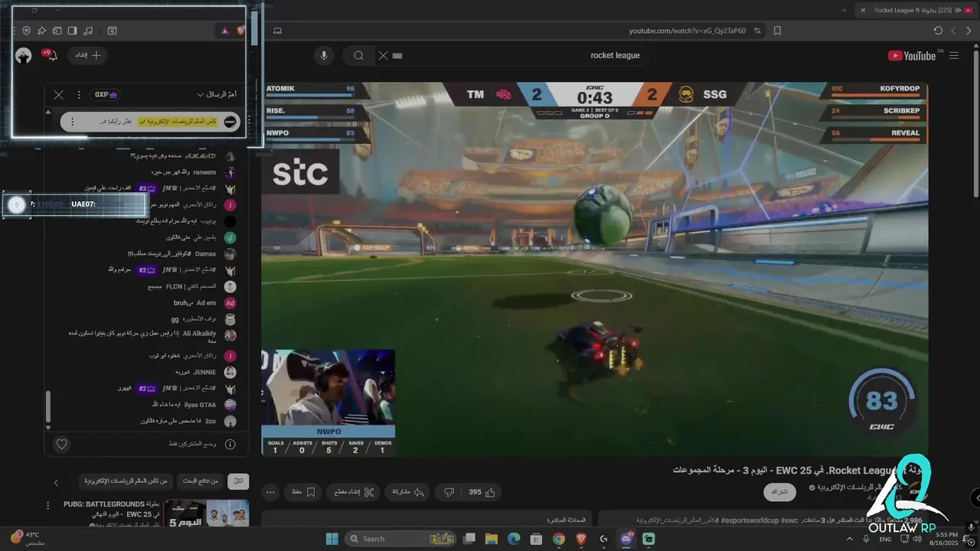Click the Clip scissors button
This screenshot has width=980, height=551.
354,492
